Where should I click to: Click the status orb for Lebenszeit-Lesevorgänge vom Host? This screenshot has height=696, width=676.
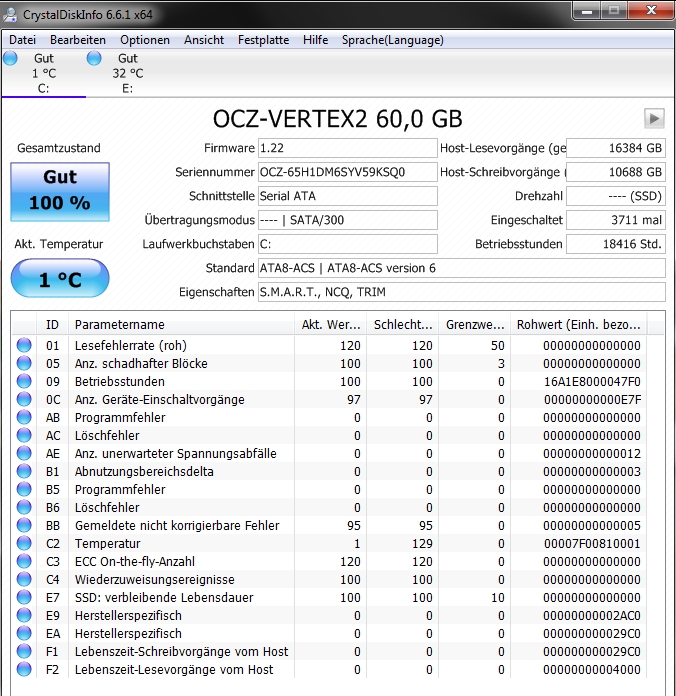[x=24, y=669]
